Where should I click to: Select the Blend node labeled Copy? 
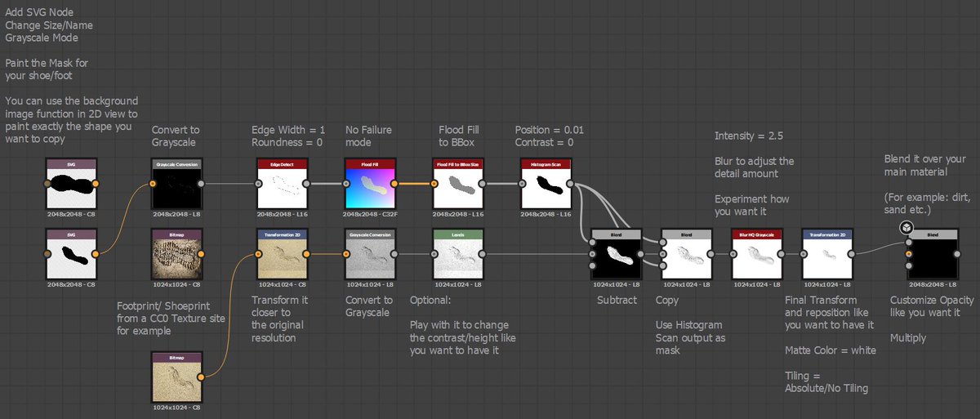pyautogui.click(x=685, y=254)
